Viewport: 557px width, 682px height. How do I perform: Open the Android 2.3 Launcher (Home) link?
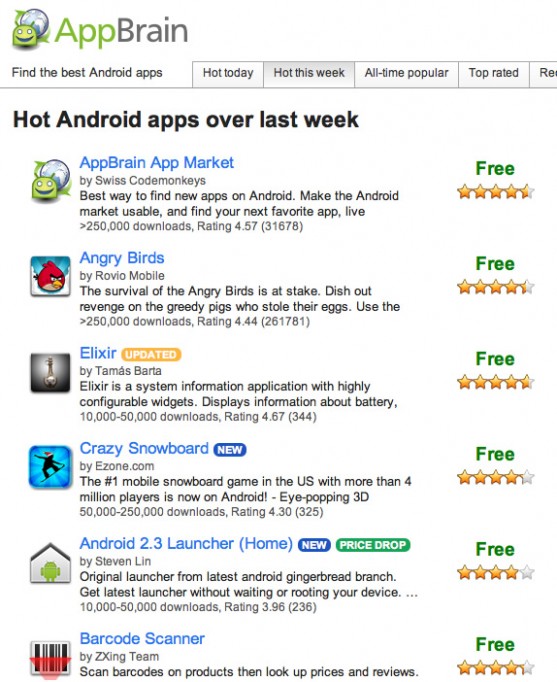pyautogui.click(x=186, y=544)
